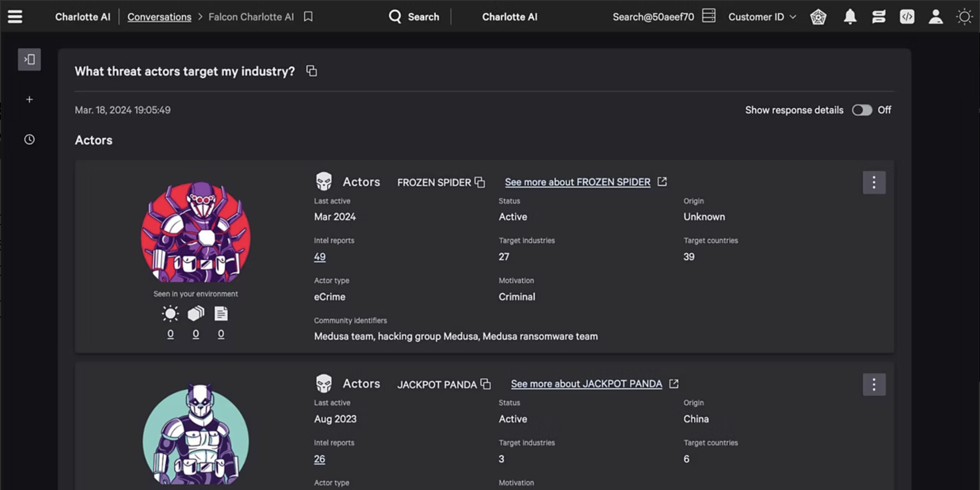Click the stacked chat messages icon
Image resolution: width=980 pixels, height=490 pixels.
coord(879,17)
